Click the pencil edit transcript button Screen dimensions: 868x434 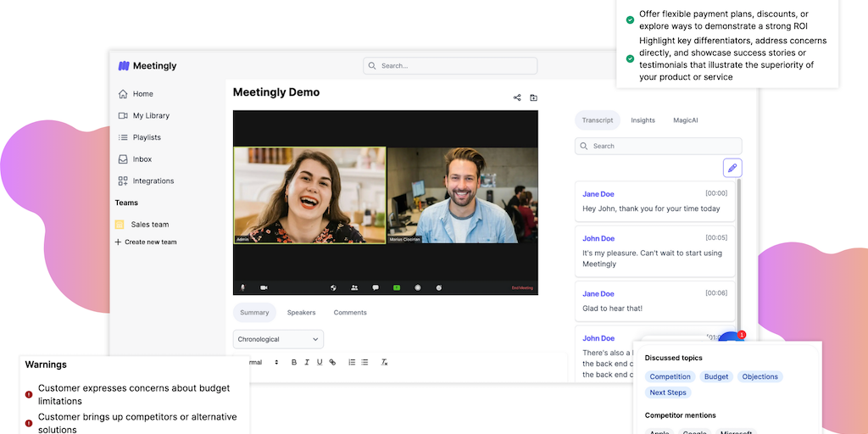click(x=732, y=168)
